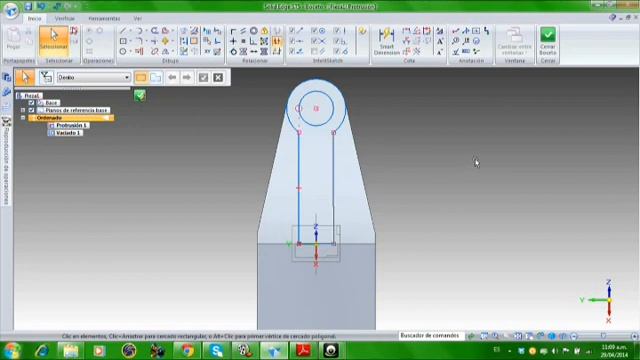Click the application round menu button
This screenshot has width=640, height=360.
tap(11, 10)
